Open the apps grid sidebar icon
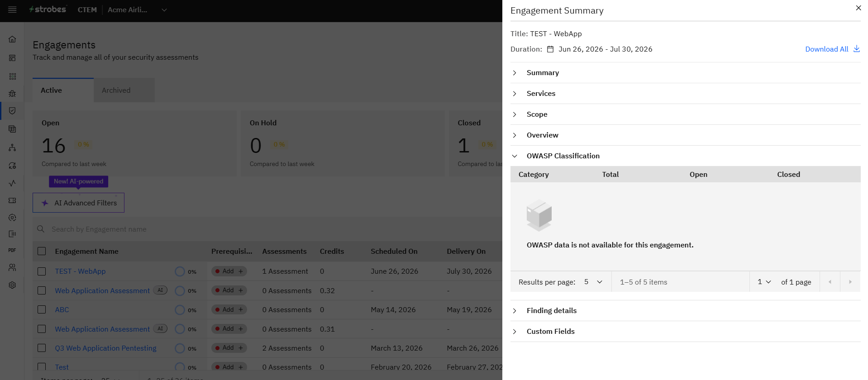This screenshot has width=868, height=380. [12, 76]
